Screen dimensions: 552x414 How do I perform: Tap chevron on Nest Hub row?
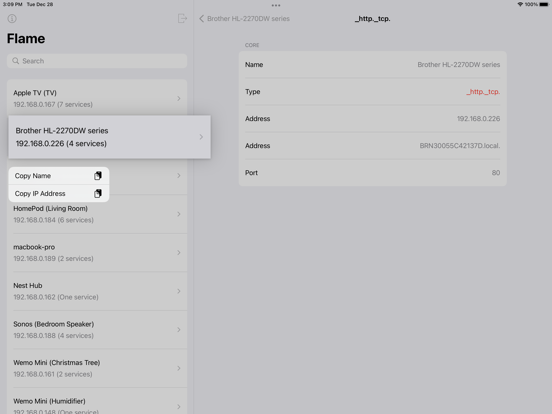179,291
